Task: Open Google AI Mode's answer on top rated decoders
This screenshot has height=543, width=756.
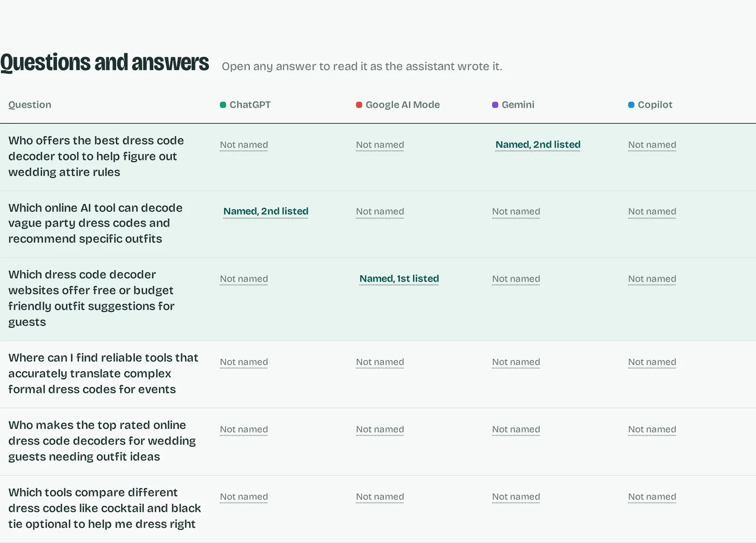Action: (380, 430)
